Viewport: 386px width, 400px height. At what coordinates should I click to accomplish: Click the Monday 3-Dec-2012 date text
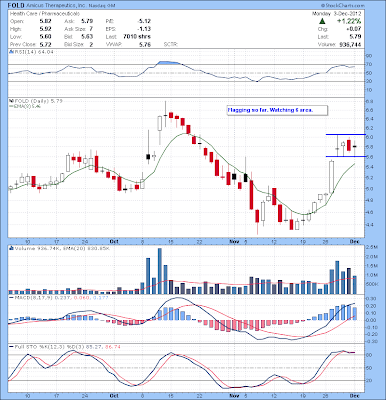coord(336,14)
